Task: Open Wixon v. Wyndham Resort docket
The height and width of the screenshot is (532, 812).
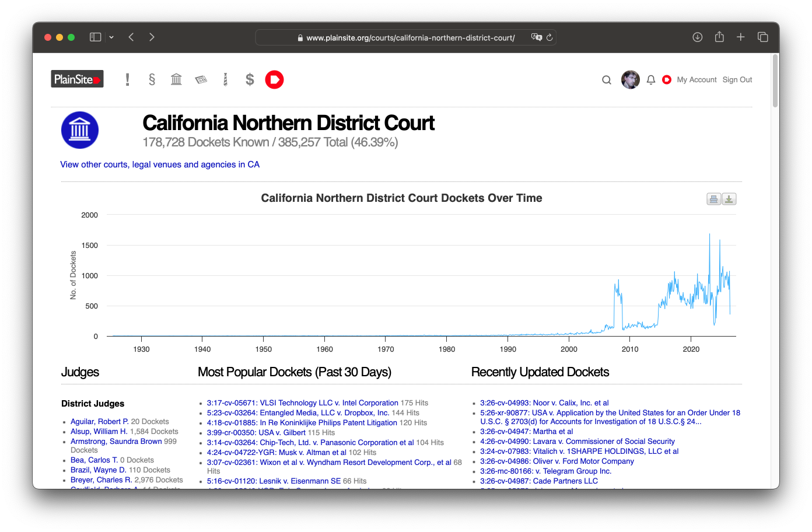Action: [x=329, y=463]
